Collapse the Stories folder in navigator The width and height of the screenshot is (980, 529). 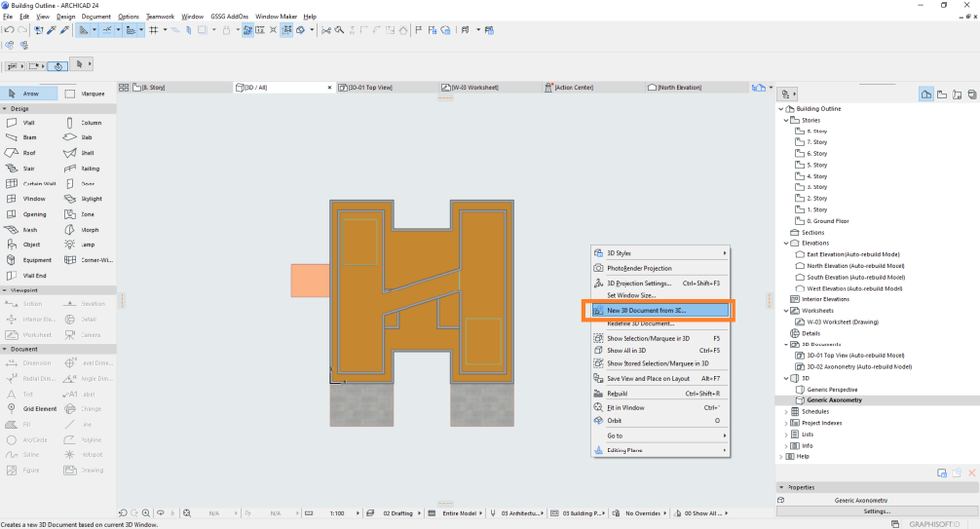(x=786, y=120)
